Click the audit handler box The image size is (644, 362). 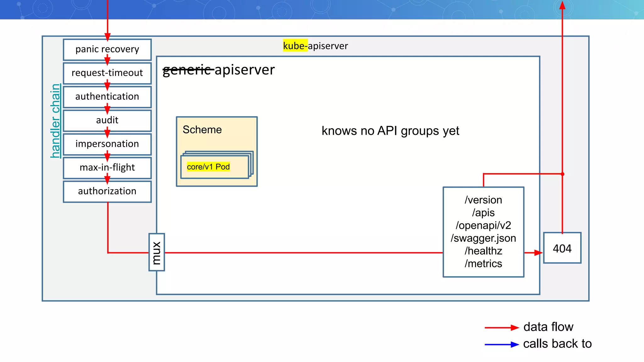(x=107, y=120)
